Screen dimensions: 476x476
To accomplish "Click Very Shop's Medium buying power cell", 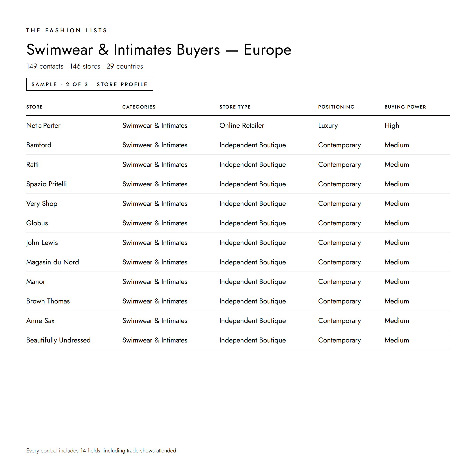I will (397, 203).
